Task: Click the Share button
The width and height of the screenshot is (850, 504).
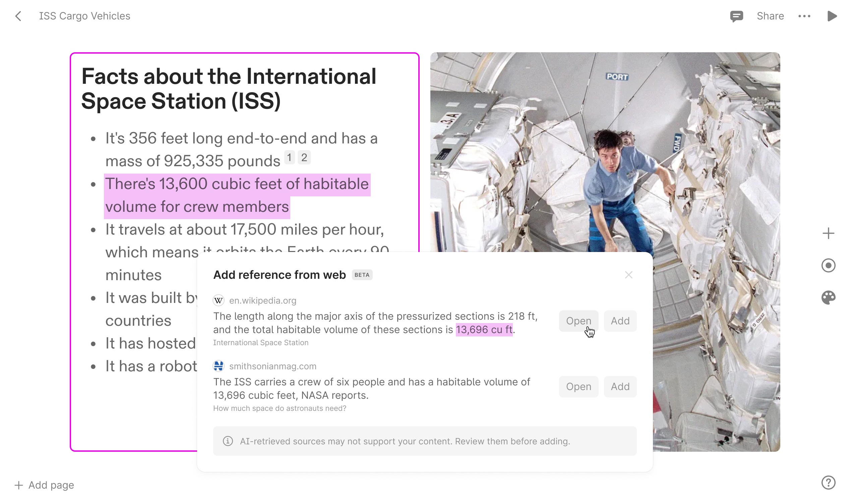Action: pyautogui.click(x=770, y=16)
